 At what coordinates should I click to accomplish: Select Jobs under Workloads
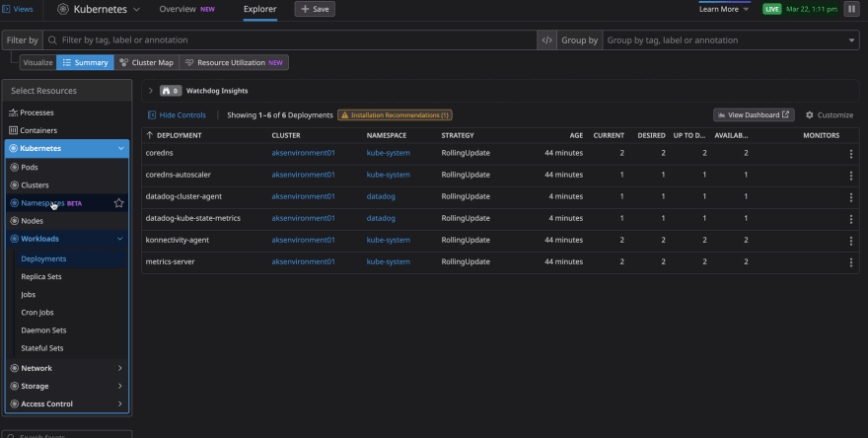29,295
